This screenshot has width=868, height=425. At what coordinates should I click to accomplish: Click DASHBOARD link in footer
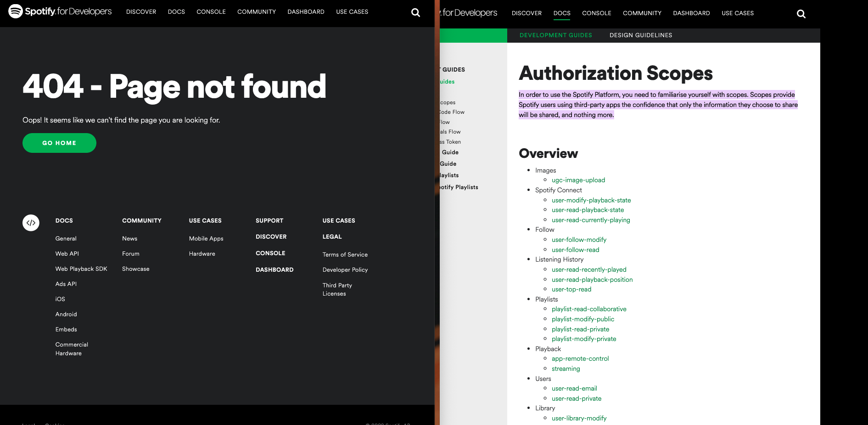pyautogui.click(x=274, y=270)
